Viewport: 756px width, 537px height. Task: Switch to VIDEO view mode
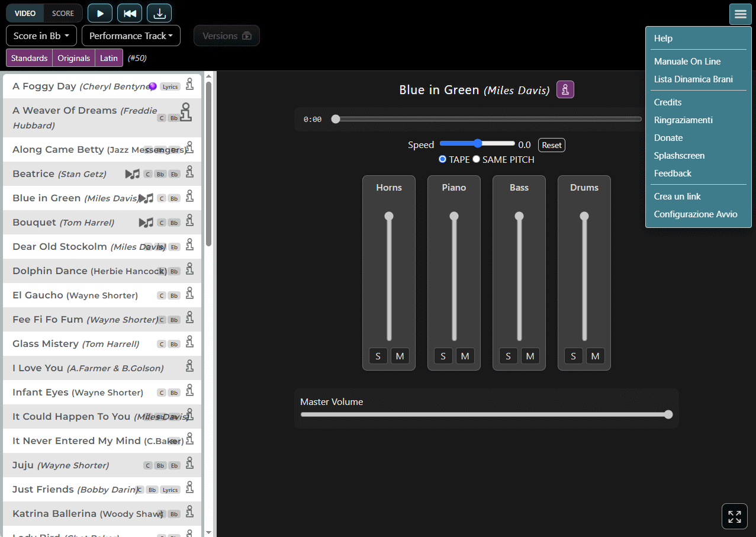(25, 13)
